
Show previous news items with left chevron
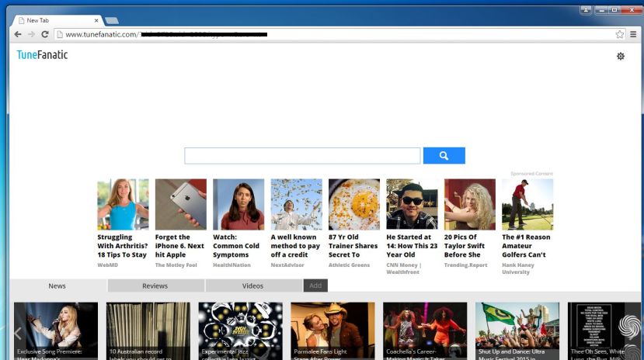point(18,334)
